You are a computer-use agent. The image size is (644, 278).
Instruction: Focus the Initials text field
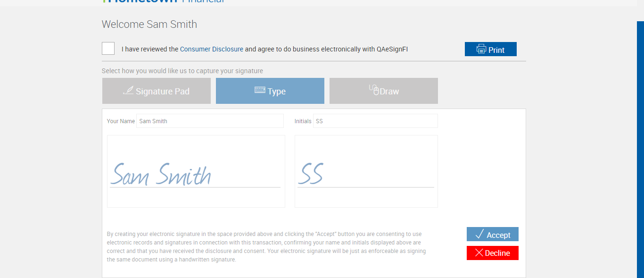coord(375,121)
